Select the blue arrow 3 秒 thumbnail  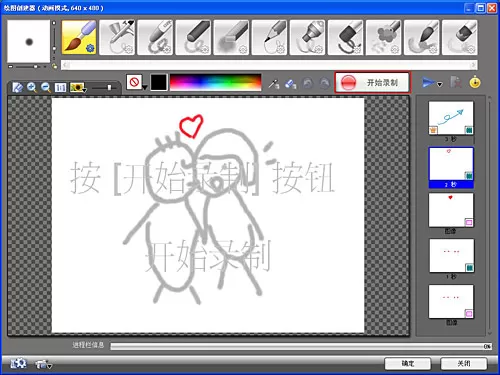451,118
